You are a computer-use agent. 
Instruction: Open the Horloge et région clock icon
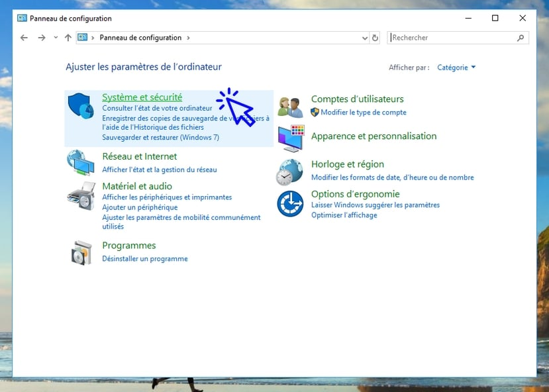point(289,172)
